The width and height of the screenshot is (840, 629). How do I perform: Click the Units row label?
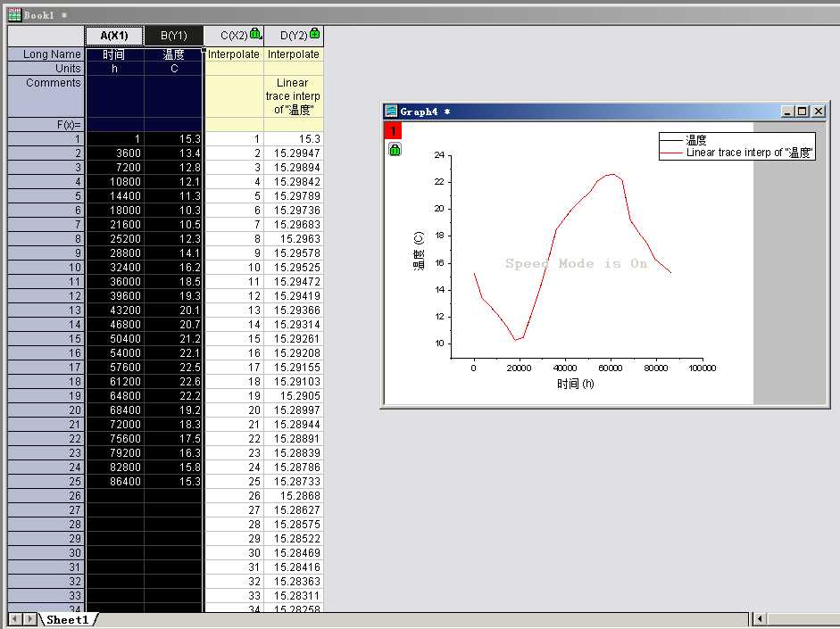pos(46,69)
